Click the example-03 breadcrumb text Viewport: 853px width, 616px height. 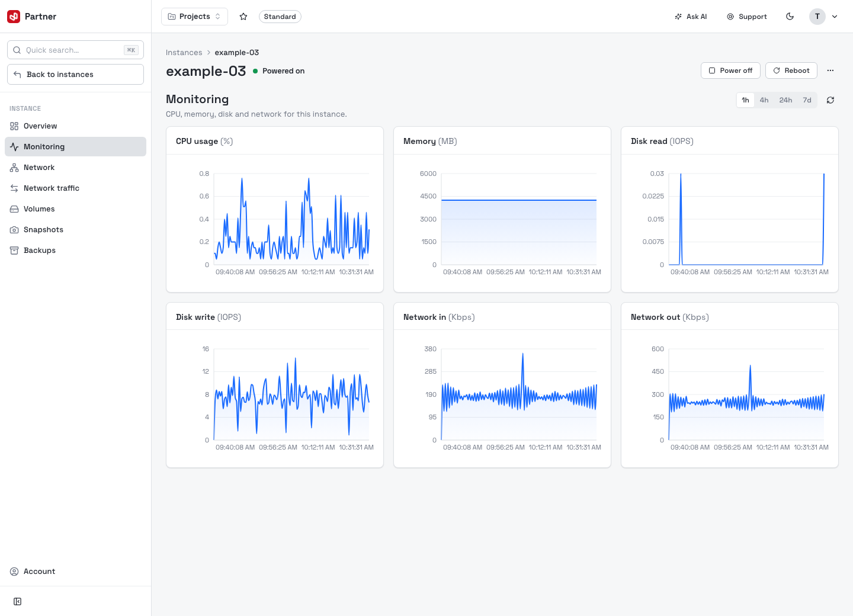(237, 53)
